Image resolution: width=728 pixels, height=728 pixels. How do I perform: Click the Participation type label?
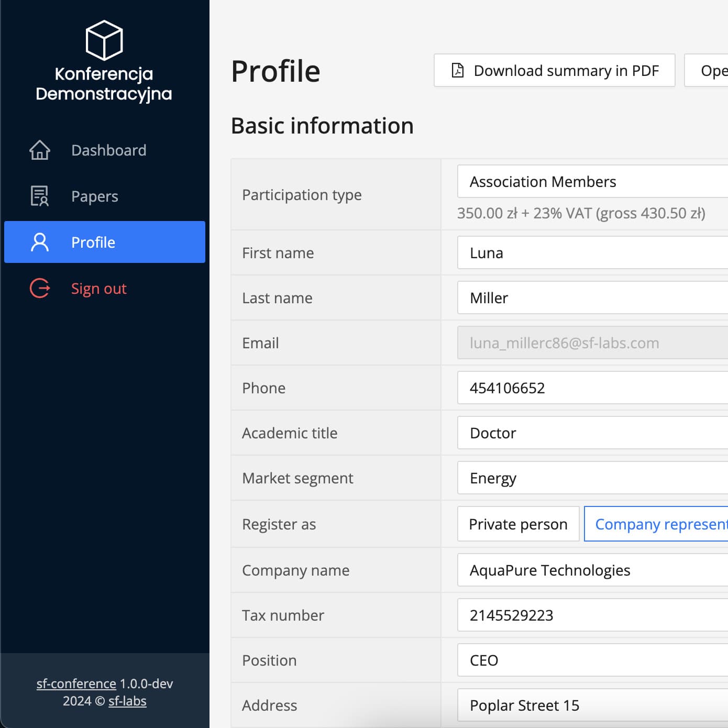pyautogui.click(x=302, y=195)
